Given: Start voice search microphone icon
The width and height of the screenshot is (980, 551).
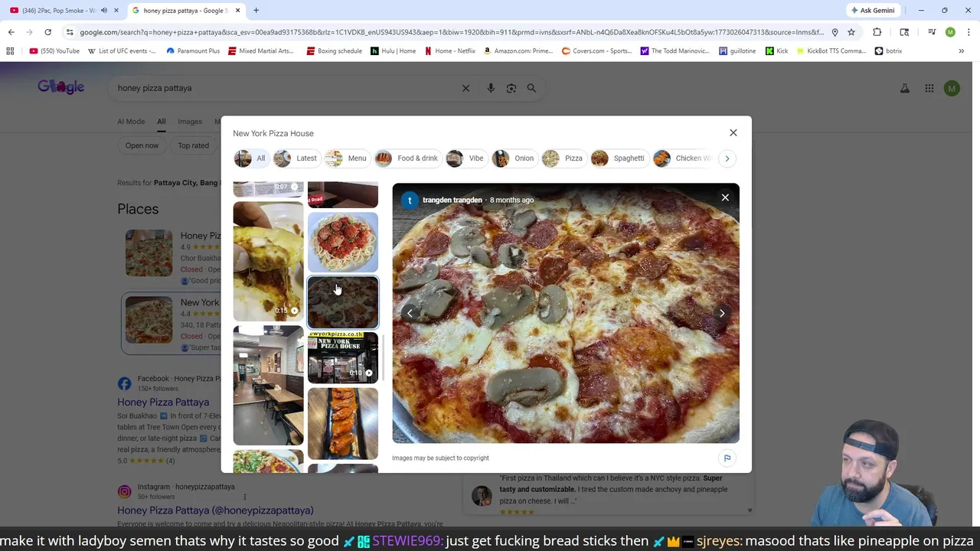Looking at the screenshot, I should point(491,88).
